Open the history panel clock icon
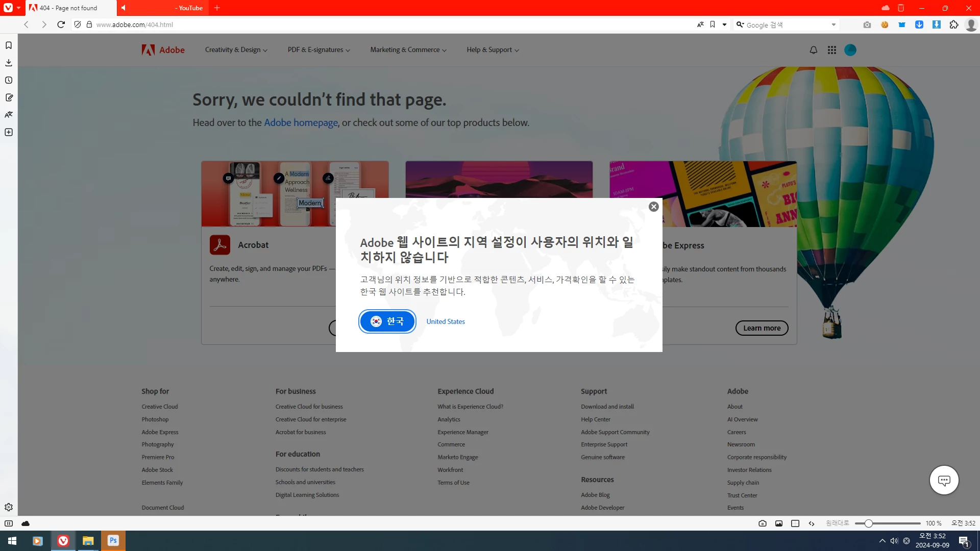The height and width of the screenshot is (551, 980). 9,80
